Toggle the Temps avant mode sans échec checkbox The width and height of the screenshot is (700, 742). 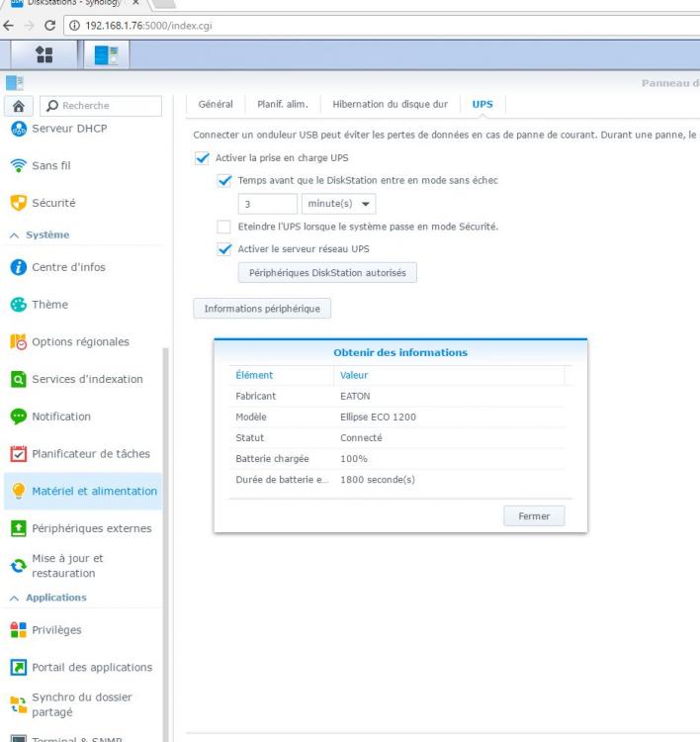coord(224,181)
